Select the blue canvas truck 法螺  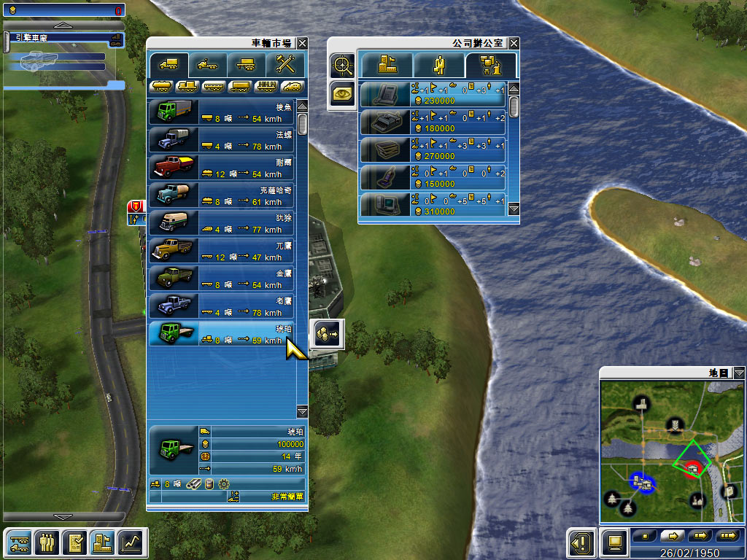(x=222, y=140)
